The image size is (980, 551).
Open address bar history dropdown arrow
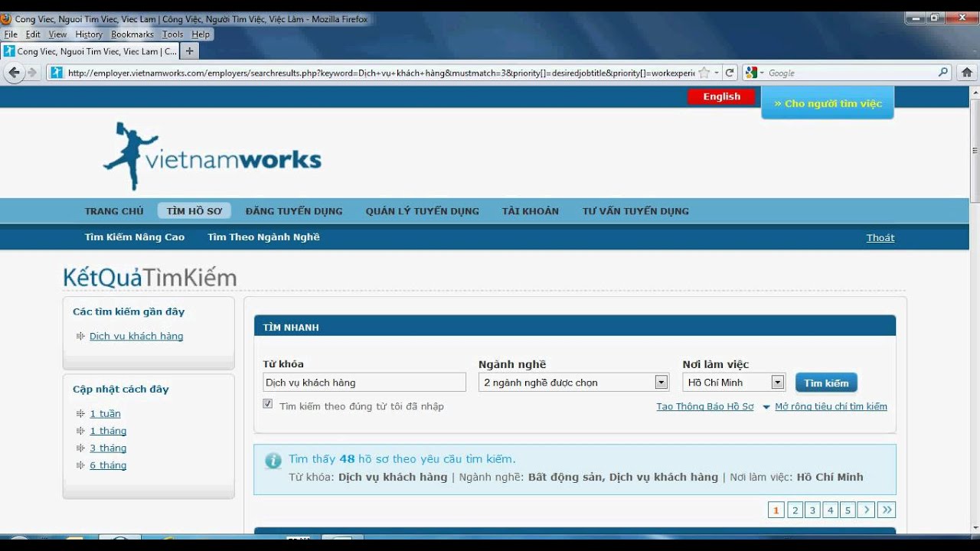point(717,73)
